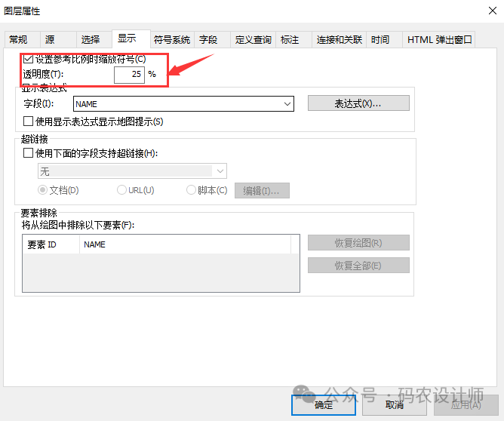Image resolution: width=504 pixels, height=421 pixels.
Task: Go to the 符号系统 tab
Action: (x=172, y=40)
